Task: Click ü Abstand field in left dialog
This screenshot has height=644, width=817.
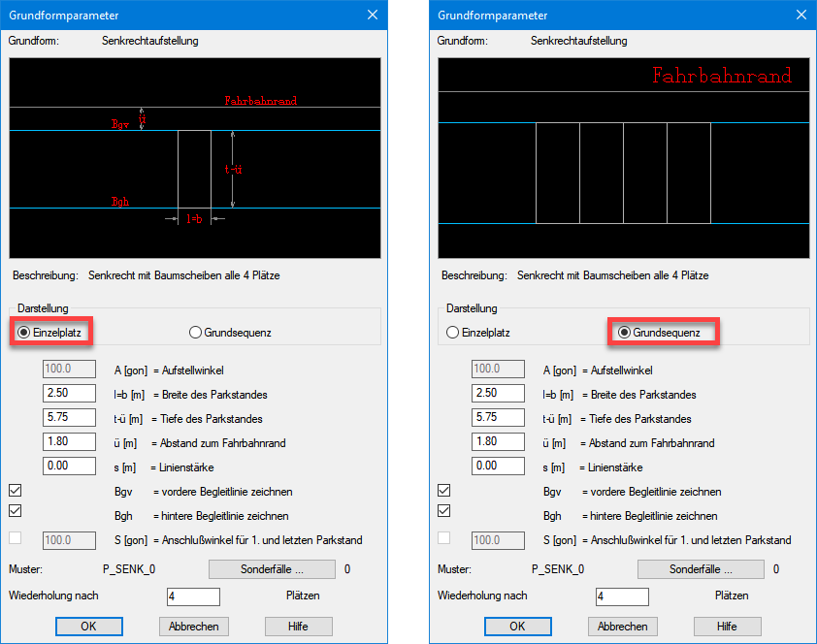Action: pyautogui.click(x=69, y=441)
